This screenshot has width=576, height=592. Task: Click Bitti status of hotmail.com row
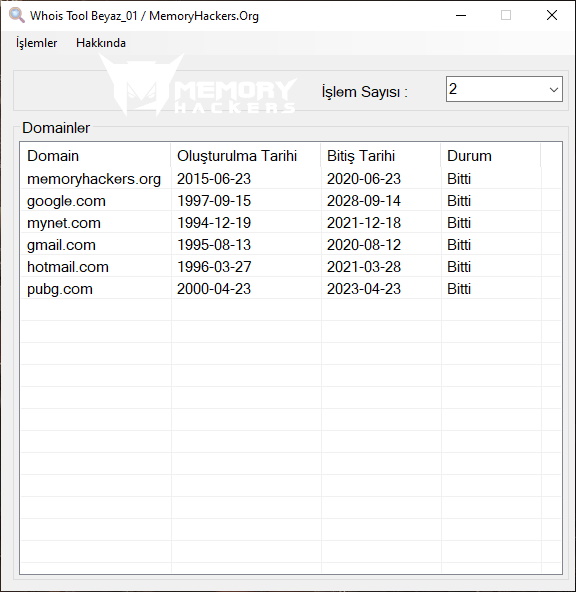(459, 267)
